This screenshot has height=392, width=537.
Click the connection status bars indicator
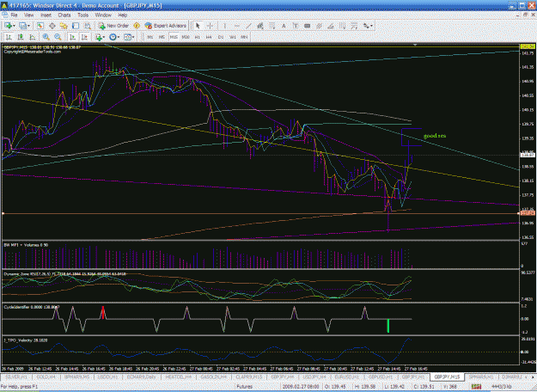click(476, 387)
